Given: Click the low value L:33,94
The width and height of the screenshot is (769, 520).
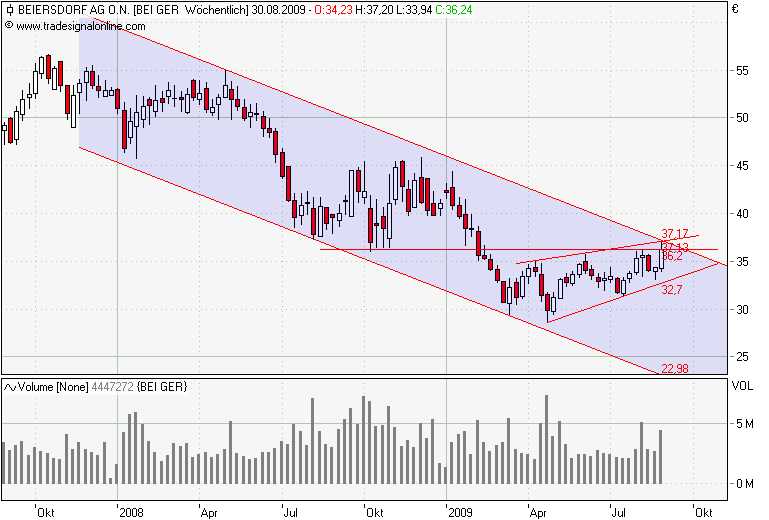Looking at the screenshot, I should coord(414,10).
